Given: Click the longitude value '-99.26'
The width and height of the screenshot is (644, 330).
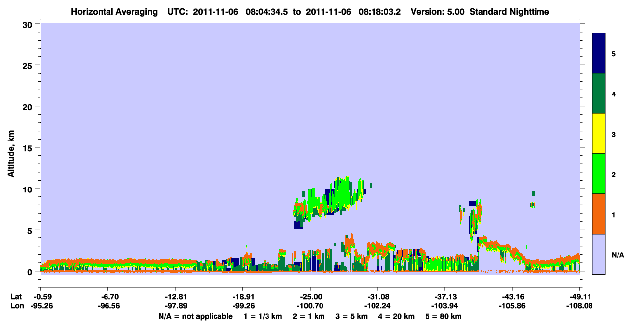Looking at the screenshot, I should click(243, 306).
